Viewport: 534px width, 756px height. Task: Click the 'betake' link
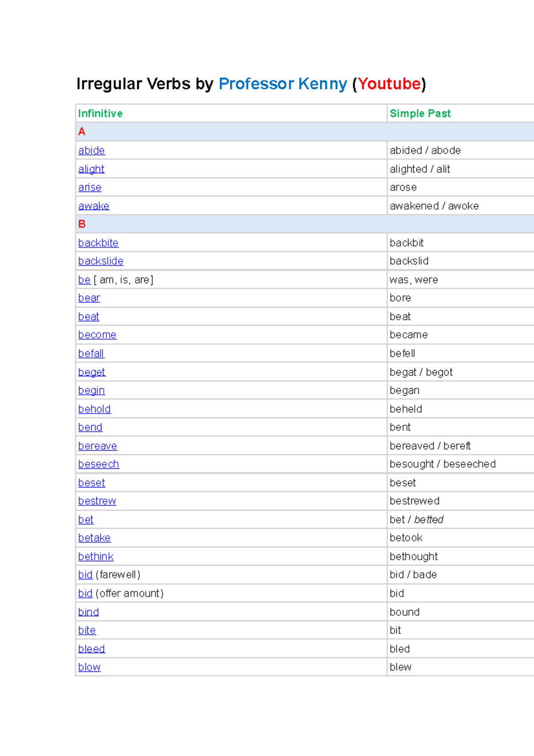pyautogui.click(x=94, y=538)
